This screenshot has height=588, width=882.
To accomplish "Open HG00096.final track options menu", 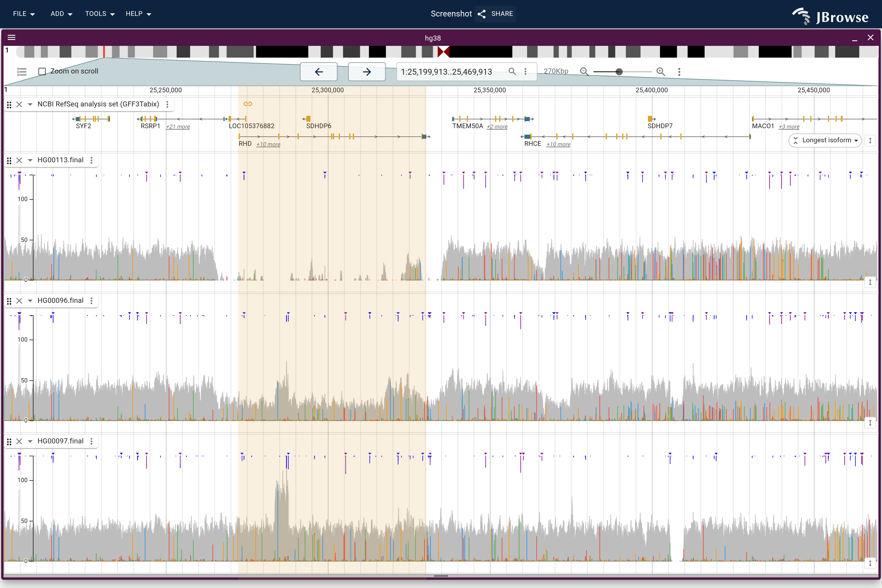I will [x=91, y=301].
